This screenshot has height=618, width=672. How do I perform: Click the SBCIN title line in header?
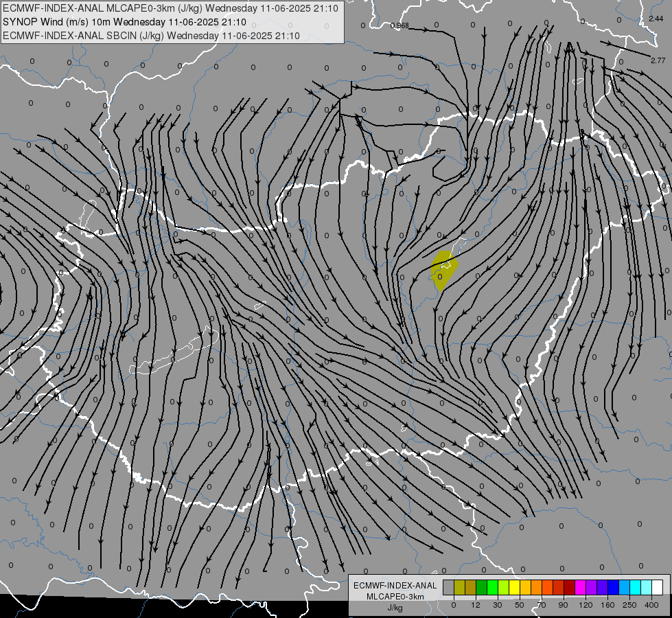[151, 36]
